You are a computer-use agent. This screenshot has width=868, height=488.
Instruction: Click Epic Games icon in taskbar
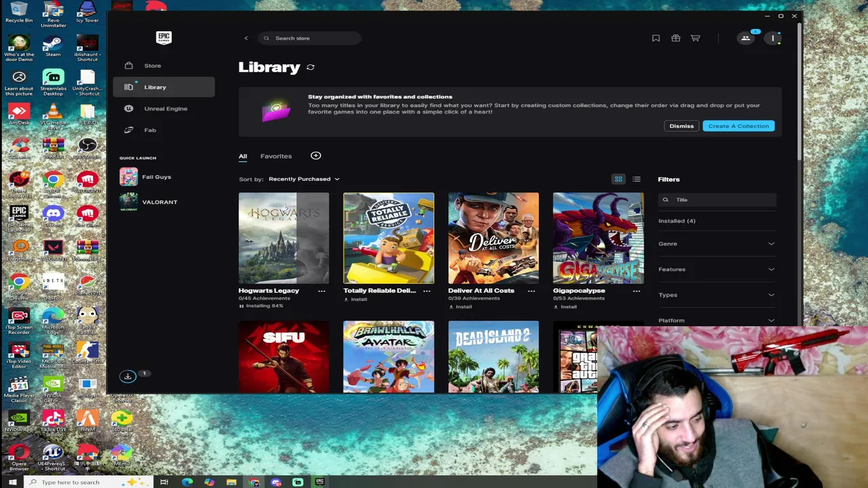tap(319, 482)
